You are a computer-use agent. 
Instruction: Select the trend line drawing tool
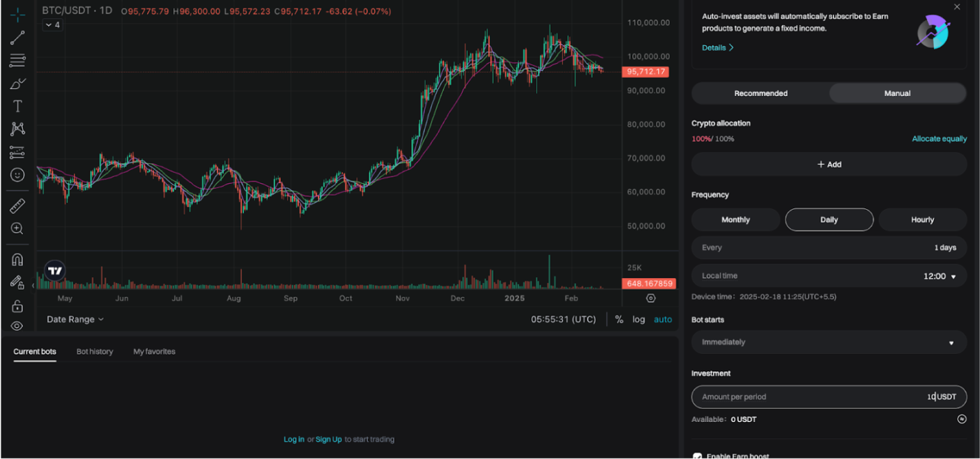coord(17,38)
